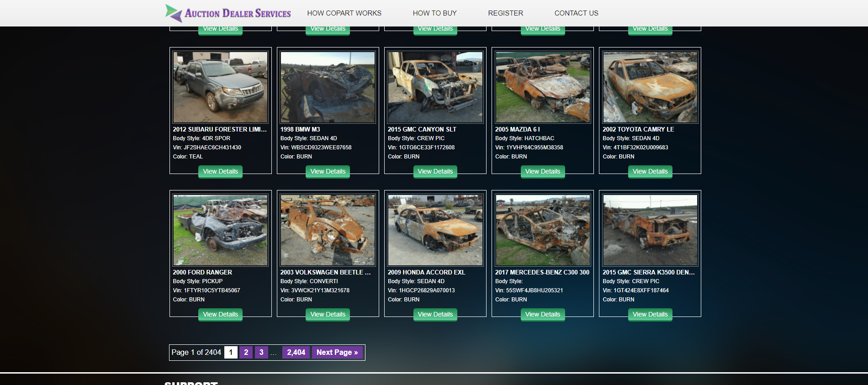Open the 2012 Subaru Forester photo
The image size is (868, 385).
[220, 87]
